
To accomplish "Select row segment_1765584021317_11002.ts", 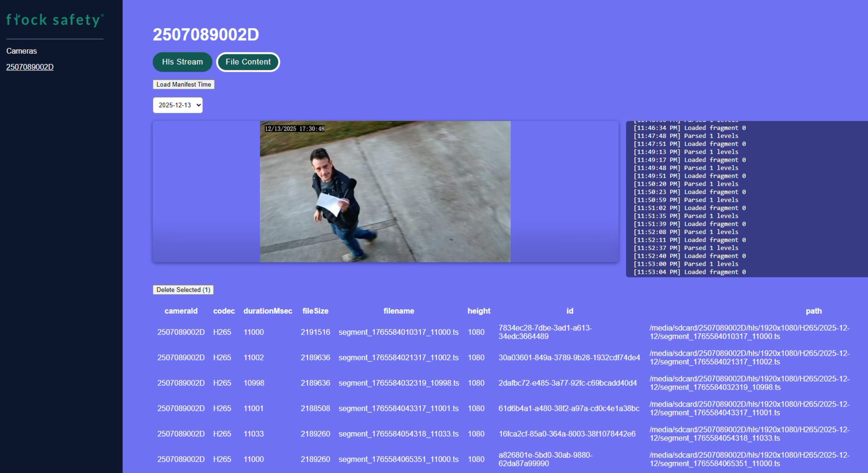I will (398, 357).
